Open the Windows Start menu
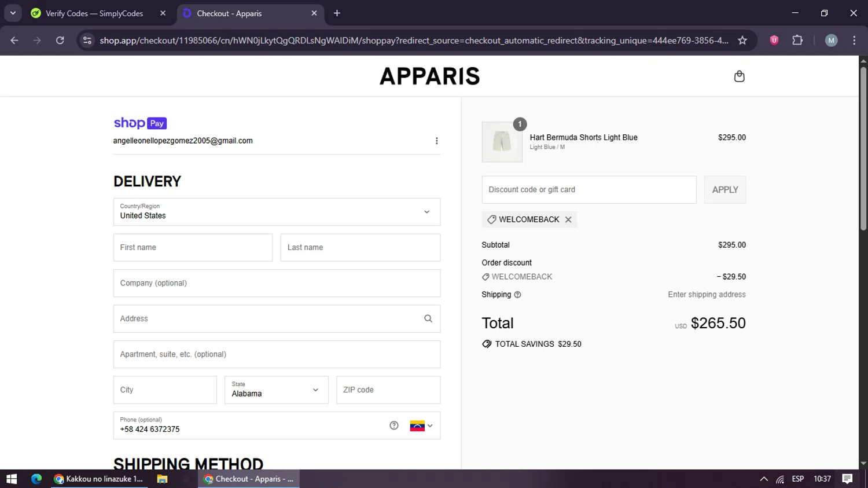This screenshot has height=488, width=868. 12,479
